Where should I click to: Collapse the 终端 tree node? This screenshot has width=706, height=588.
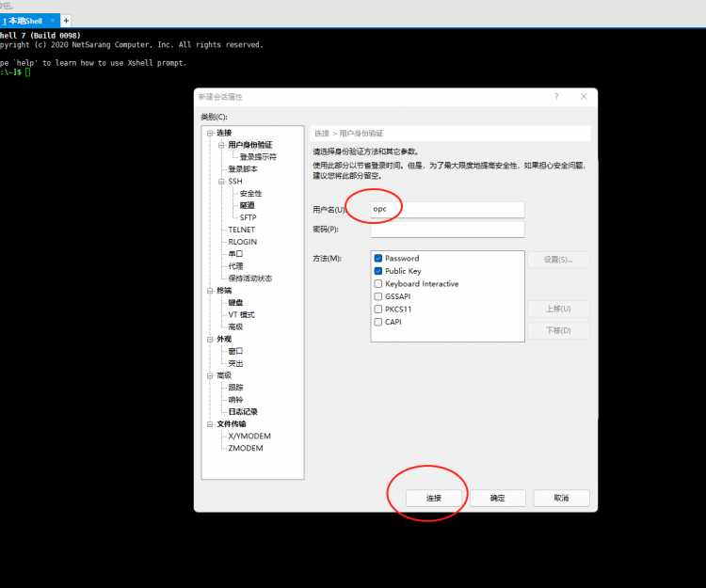pyautogui.click(x=210, y=291)
